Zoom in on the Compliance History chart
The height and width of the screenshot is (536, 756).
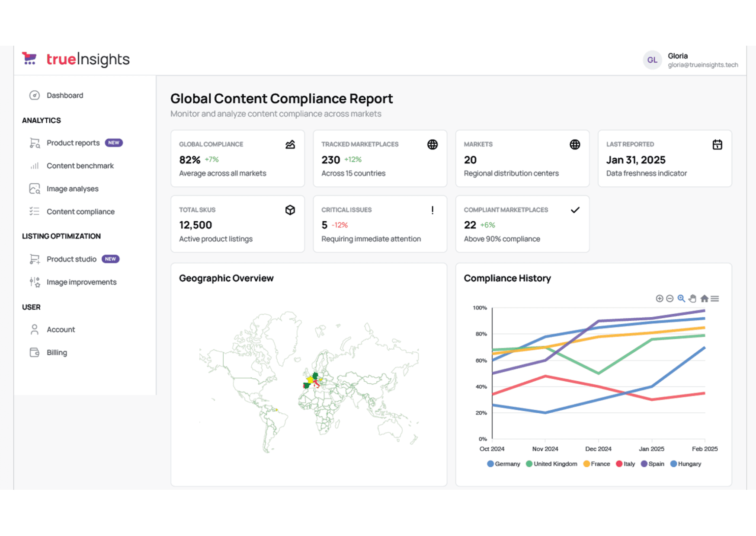(x=659, y=299)
